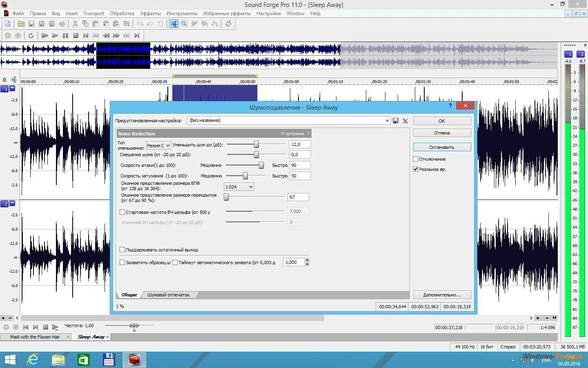This screenshot has height=368, width=588.
Task: Open Windows Store from taskbar
Action: tap(84, 360)
